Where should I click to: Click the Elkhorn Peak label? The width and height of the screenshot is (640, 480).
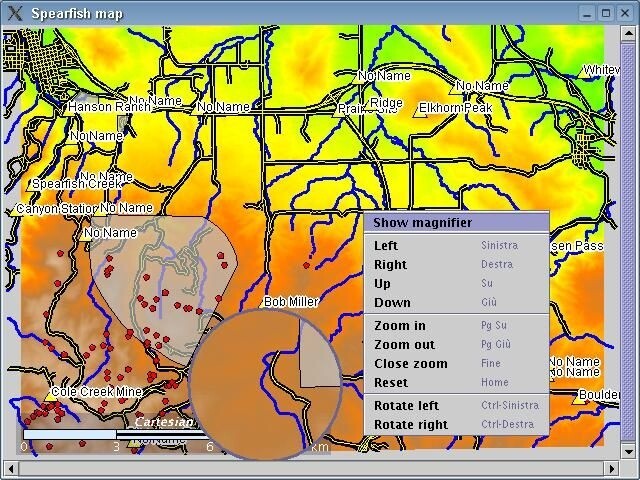click(x=456, y=108)
